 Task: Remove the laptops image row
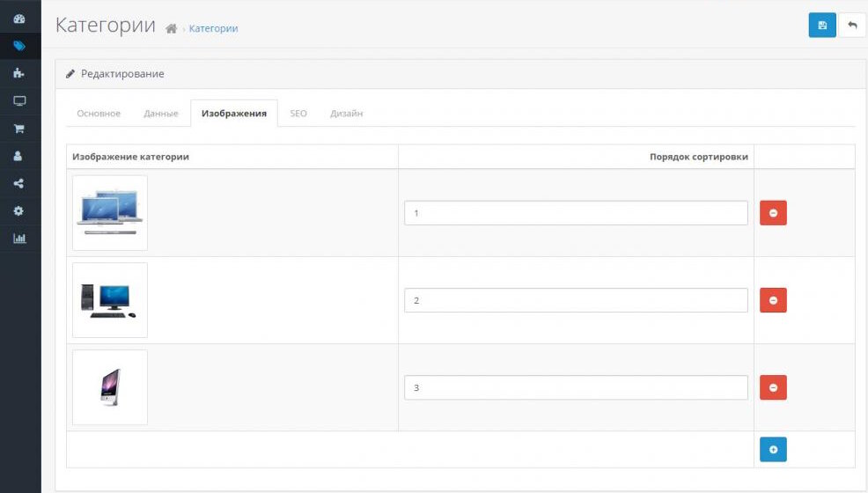773,213
